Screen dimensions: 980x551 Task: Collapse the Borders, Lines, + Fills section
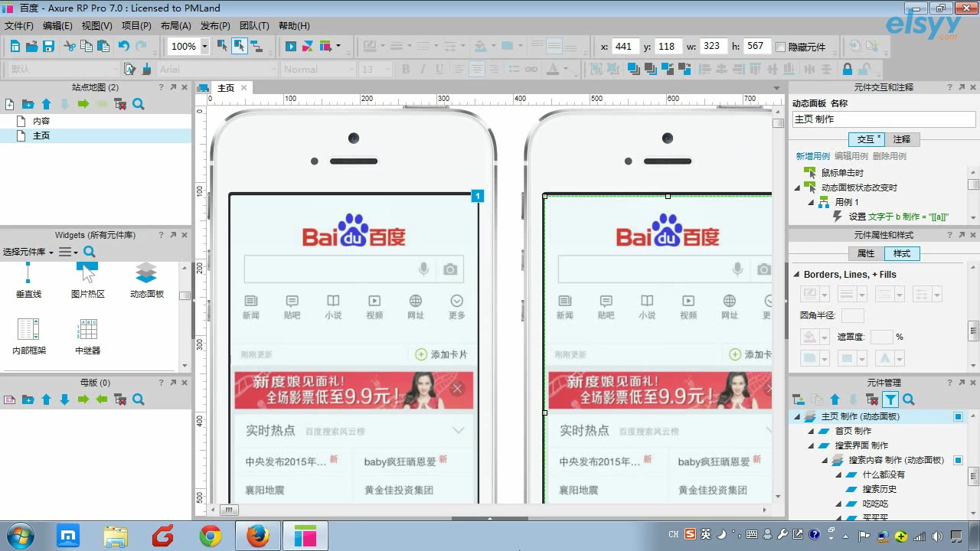point(796,275)
